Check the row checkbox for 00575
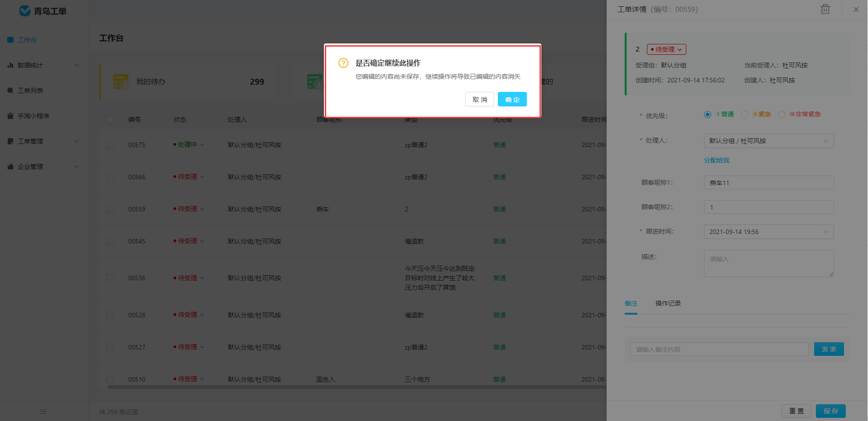The height and width of the screenshot is (421, 868). point(110,145)
